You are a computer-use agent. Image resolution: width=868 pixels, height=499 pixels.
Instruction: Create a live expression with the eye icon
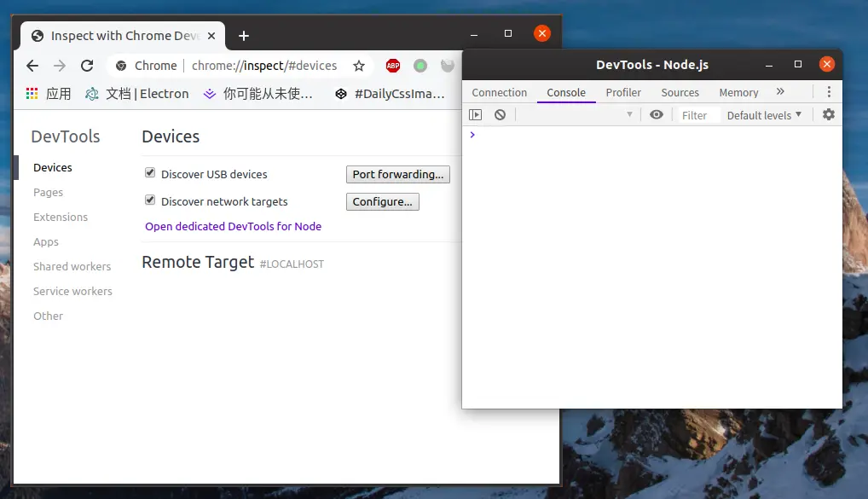coord(657,114)
